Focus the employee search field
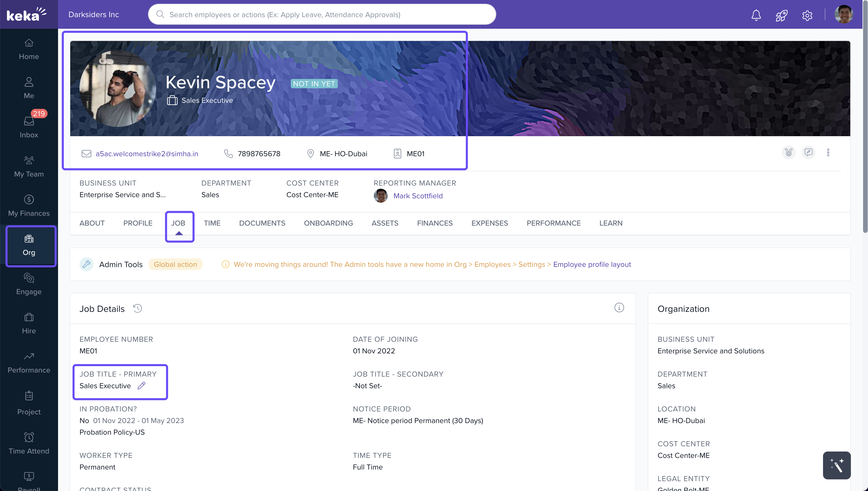This screenshot has height=491, width=868. tap(322, 15)
